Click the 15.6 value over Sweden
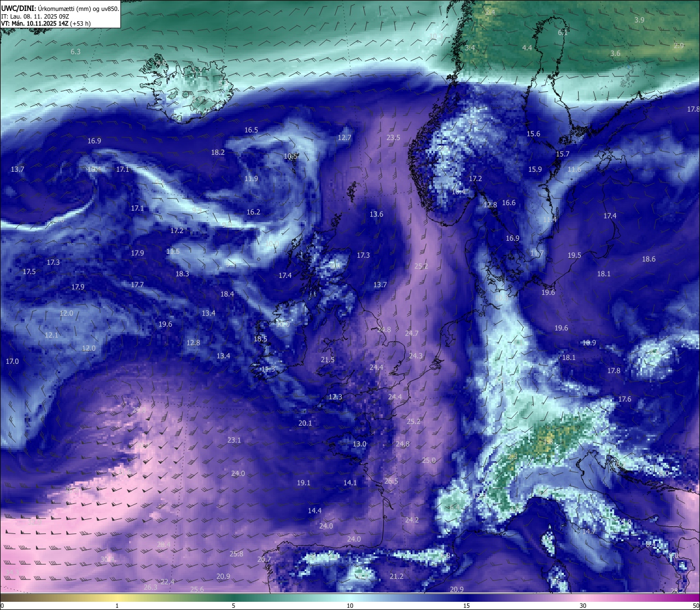The width and height of the screenshot is (700, 610). 533,133
